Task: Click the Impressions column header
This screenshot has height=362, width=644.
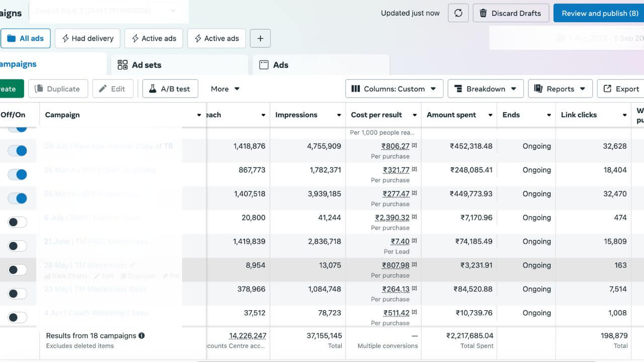Action: (x=296, y=115)
